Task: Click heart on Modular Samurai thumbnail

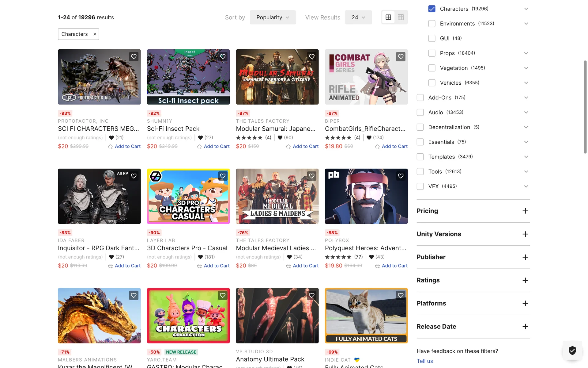Action: click(311, 57)
